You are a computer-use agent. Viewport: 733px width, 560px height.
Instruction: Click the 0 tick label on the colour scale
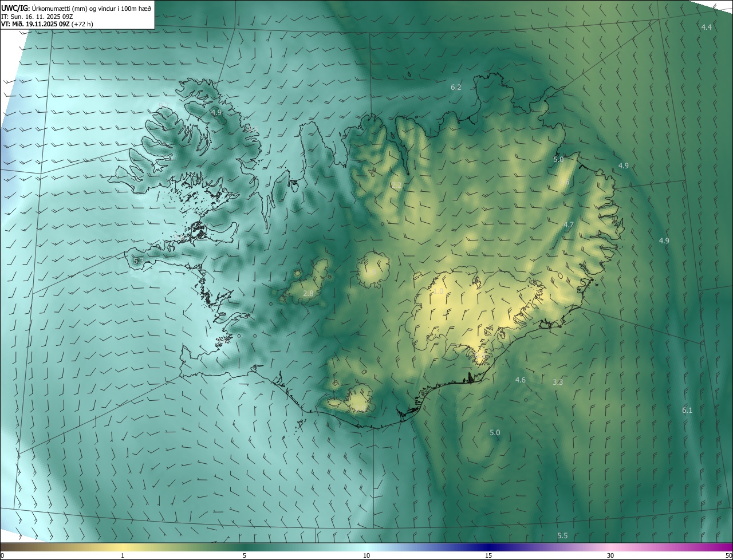click(x=2, y=555)
